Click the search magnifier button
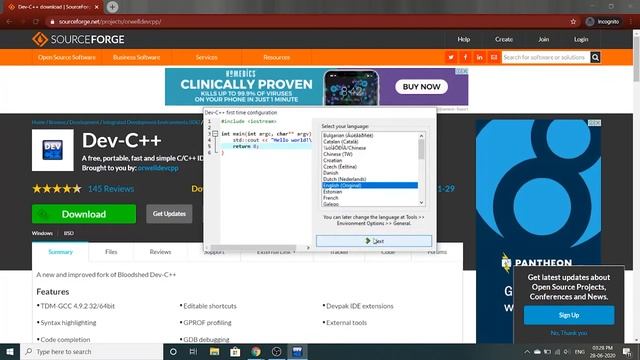The height and width of the screenshot is (360, 640). 596,58
